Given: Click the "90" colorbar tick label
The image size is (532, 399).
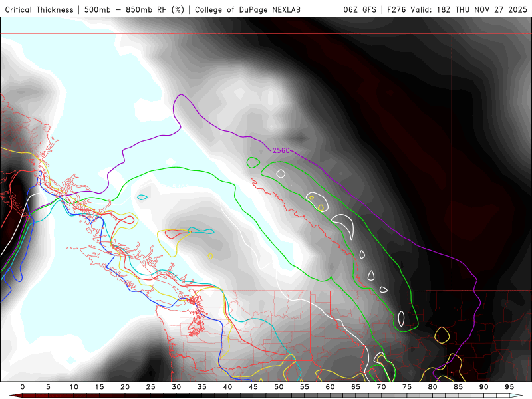Looking at the screenshot, I should point(483,387).
